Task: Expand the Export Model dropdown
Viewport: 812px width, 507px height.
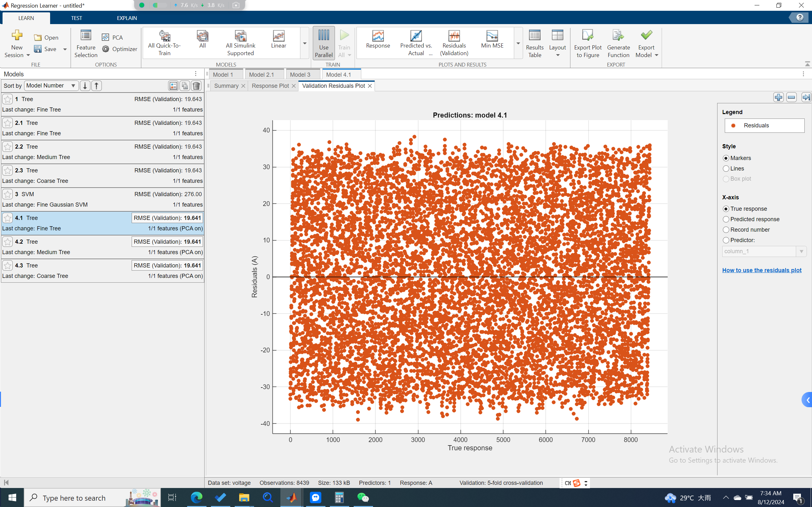Action: [656, 55]
